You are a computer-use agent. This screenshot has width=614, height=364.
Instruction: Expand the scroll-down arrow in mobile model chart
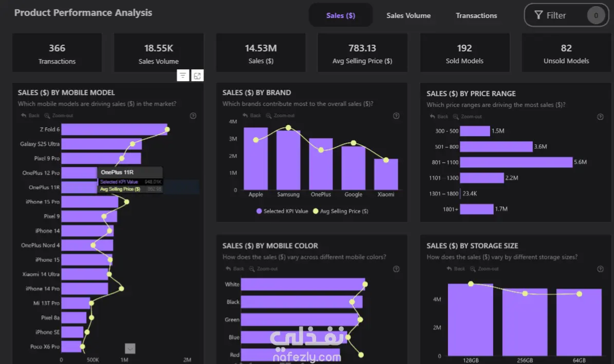click(x=130, y=349)
